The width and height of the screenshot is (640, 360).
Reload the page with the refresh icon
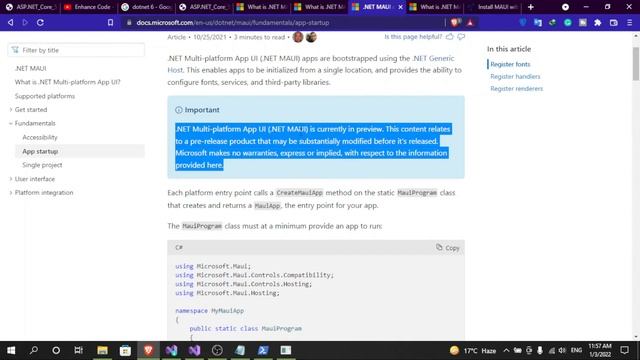pos(40,22)
